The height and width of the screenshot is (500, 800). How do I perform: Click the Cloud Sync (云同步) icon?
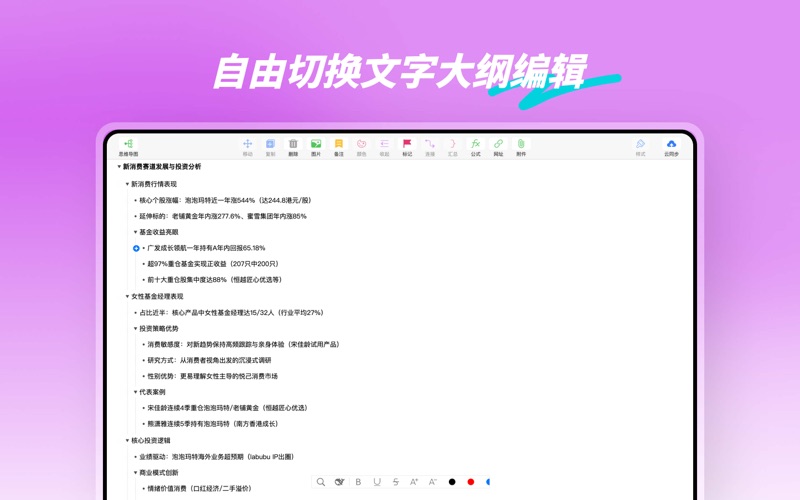[x=671, y=147]
